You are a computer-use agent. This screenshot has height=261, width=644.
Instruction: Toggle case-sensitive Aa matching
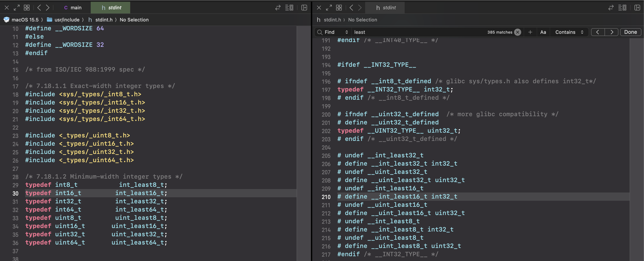pyautogui.click(x=543, y=32)
